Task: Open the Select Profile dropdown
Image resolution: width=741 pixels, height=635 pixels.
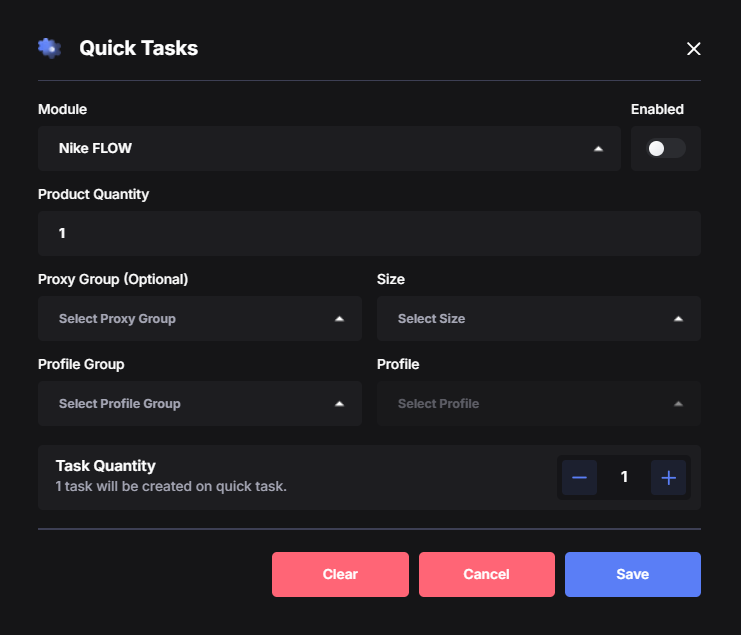Action: [539, 403]
